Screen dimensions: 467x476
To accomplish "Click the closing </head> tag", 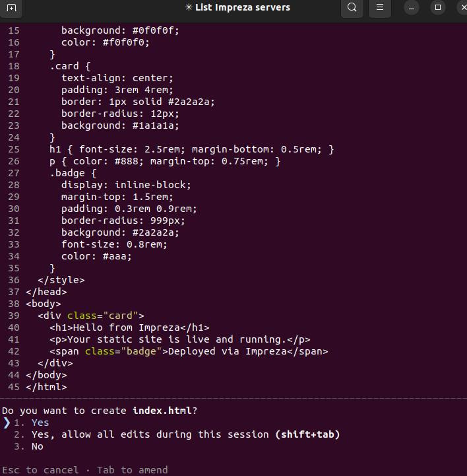I will click(46, 292).
